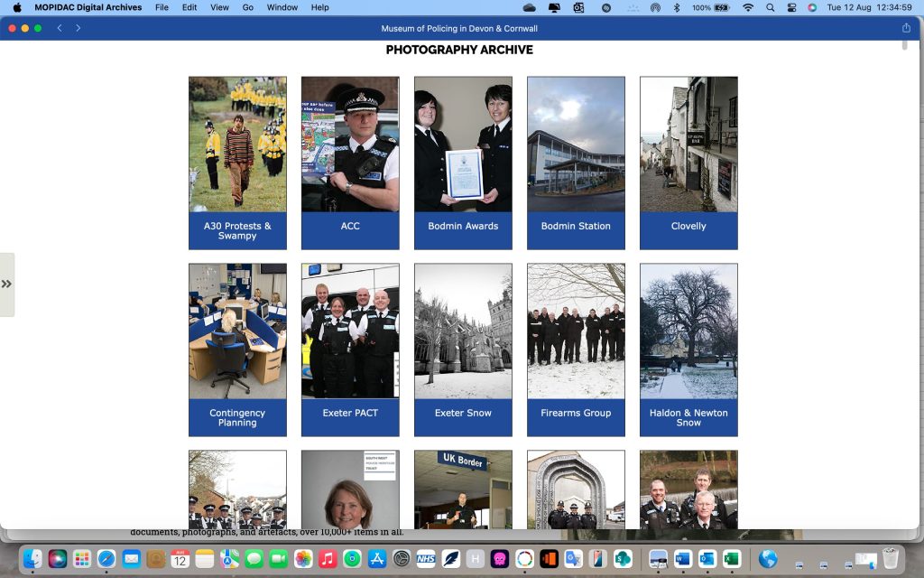Open the Trash in the Dock

click(x=891, y=558)
